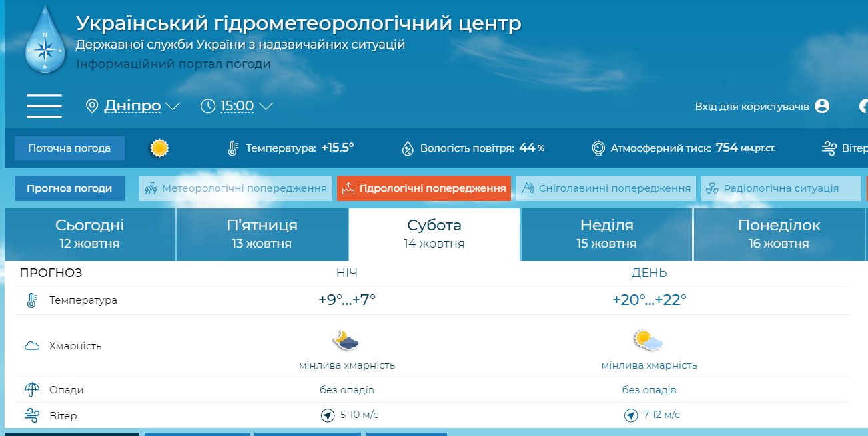Open the city selector by clicking Дніпро
The height and width of the screenshot is (436, 868).
[132, 106]
